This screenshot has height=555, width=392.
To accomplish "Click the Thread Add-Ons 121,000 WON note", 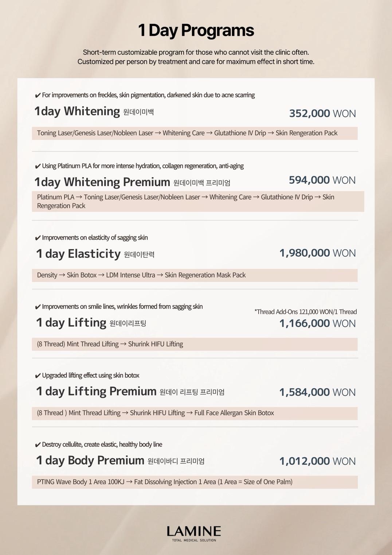I will point(305,312).
